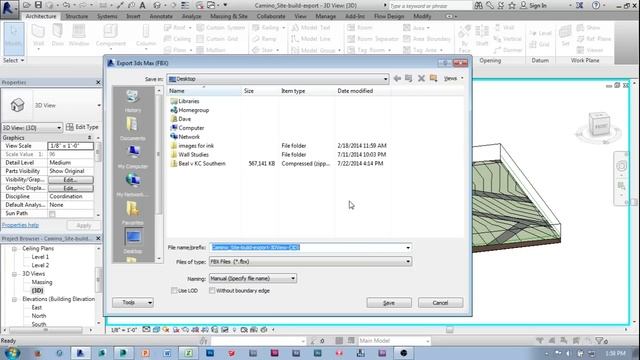Open the Revit application menu button

(x=9, y=9)
